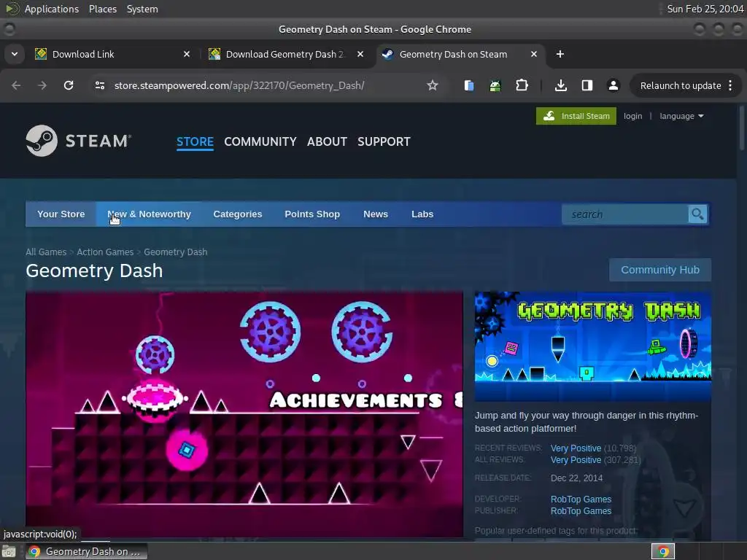This screenshot has height=560, width=747.
Task: Bookmark this page with the star icon
Action: pos(432,85)
